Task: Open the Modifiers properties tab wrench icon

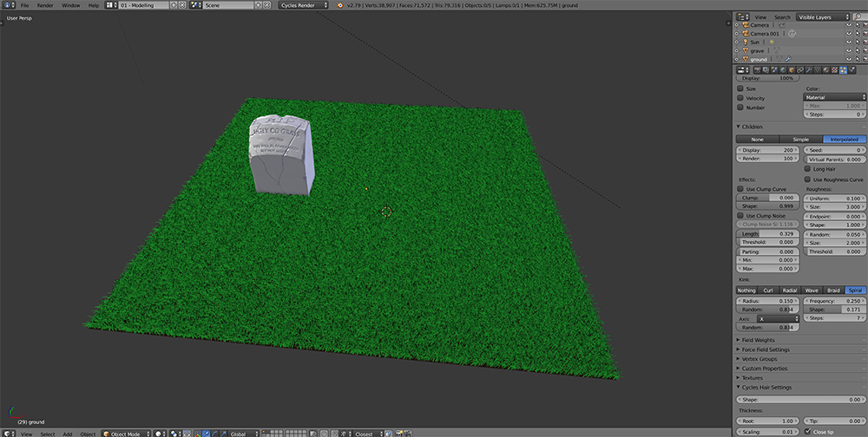Action: 809,70
